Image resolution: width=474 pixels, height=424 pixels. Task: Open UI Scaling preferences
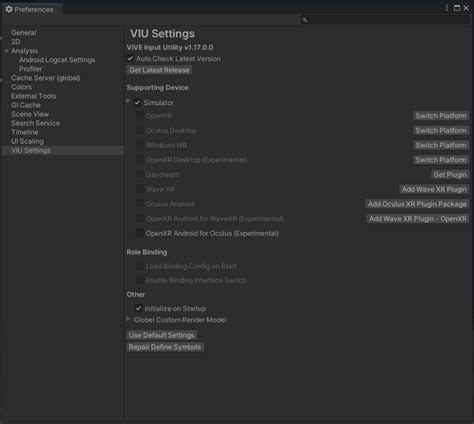click(x=27, y=141)
